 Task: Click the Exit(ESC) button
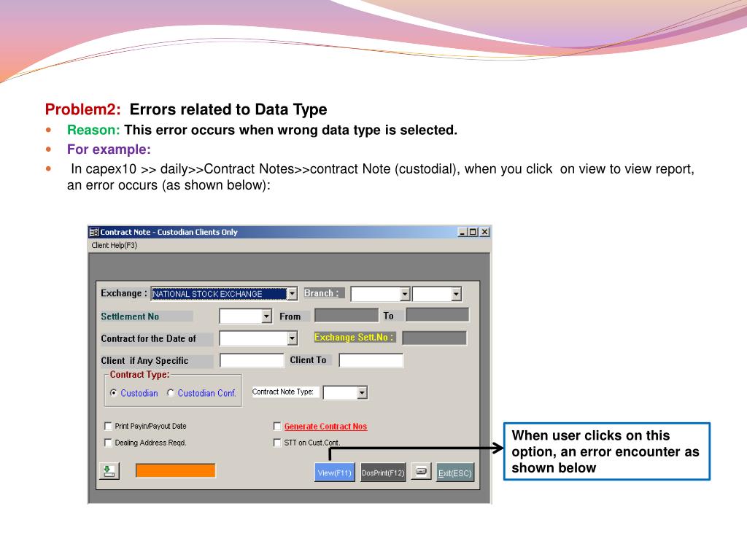pyautogui.click(x=455, y=472)
